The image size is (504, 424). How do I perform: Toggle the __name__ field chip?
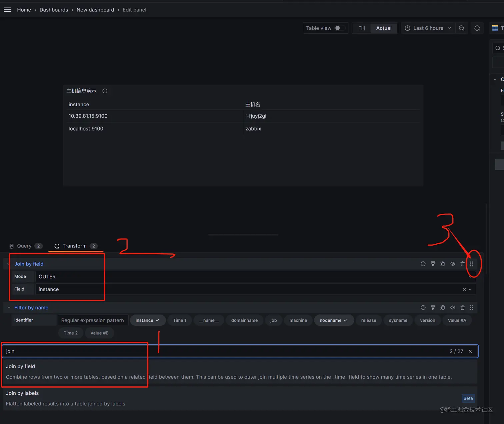[209, 320]
